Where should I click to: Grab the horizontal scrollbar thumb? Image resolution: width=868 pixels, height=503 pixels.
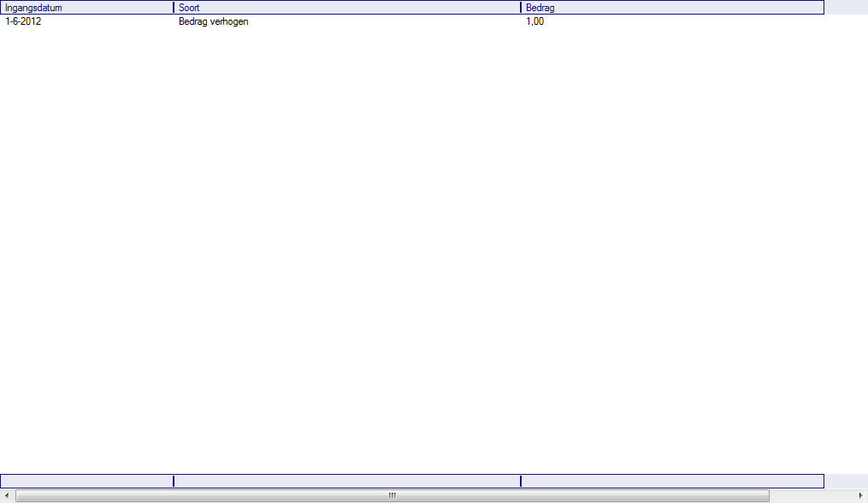pyautogui.click(x=392, y=495)
